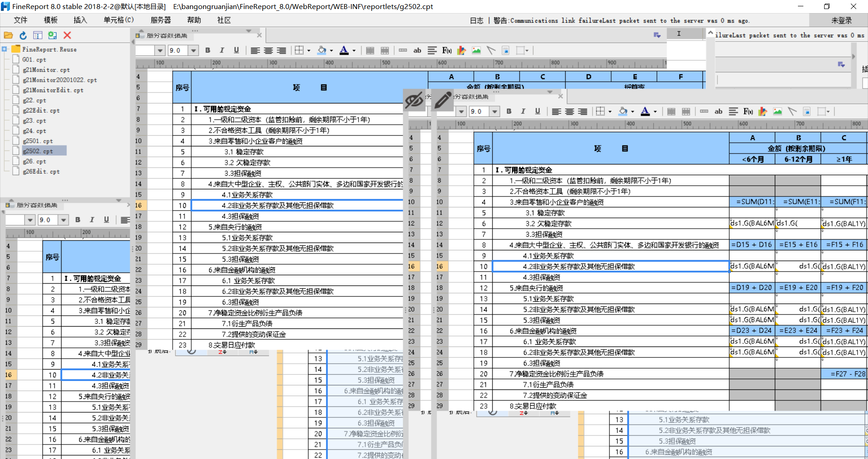Open the 插入 menu
The image size is (868, 459).
pos(80,20)
